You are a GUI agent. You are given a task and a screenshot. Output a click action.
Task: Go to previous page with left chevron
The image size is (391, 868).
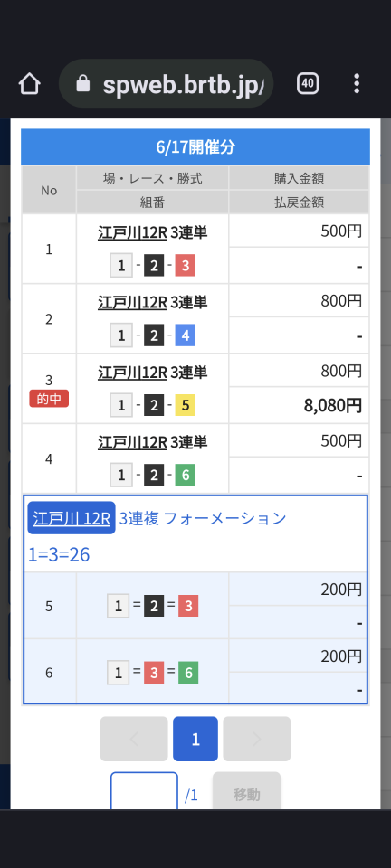click(134, 739)
